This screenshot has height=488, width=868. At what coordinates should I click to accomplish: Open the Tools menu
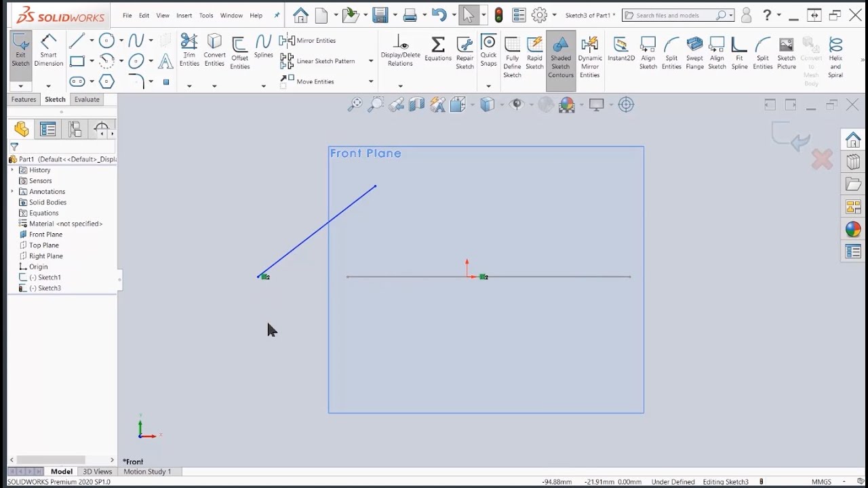pyautogui.click(x=206, y=15)
